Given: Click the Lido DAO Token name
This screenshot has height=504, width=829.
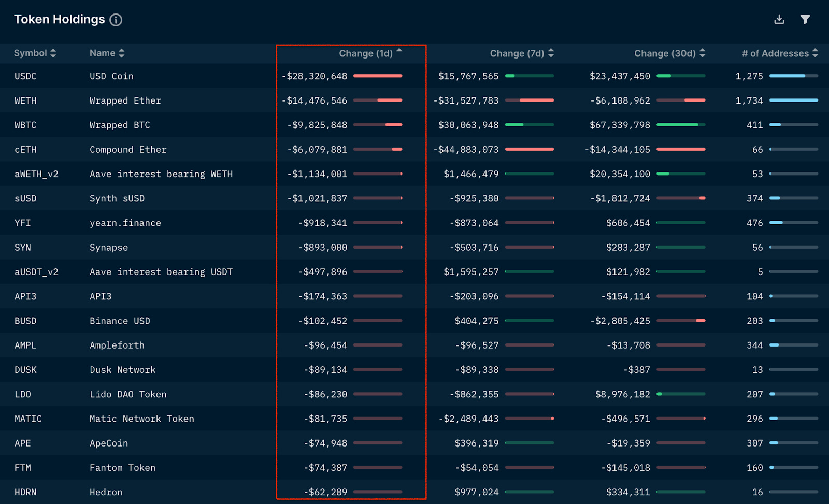Looking at the screenshot, I should (128, 394).
